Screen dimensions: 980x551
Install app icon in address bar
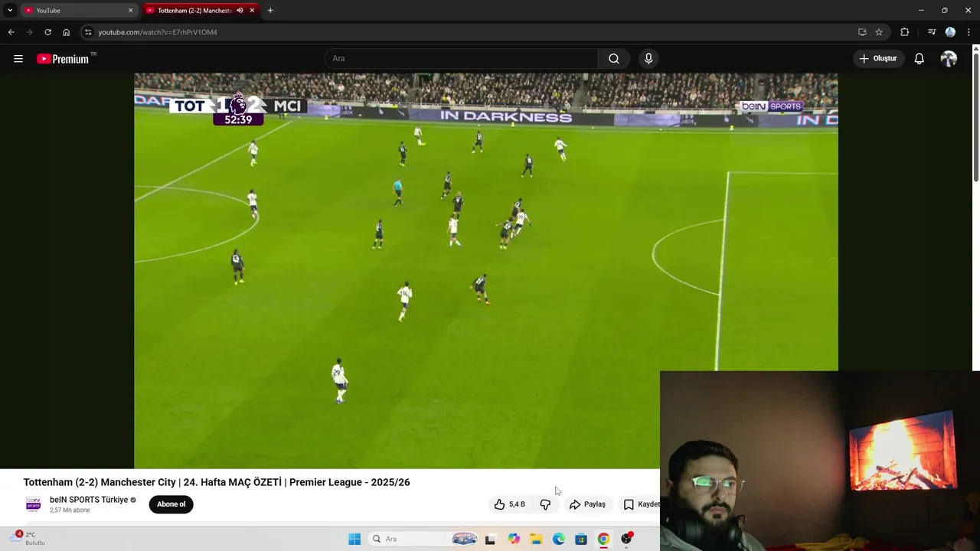(x=862, y=32)
